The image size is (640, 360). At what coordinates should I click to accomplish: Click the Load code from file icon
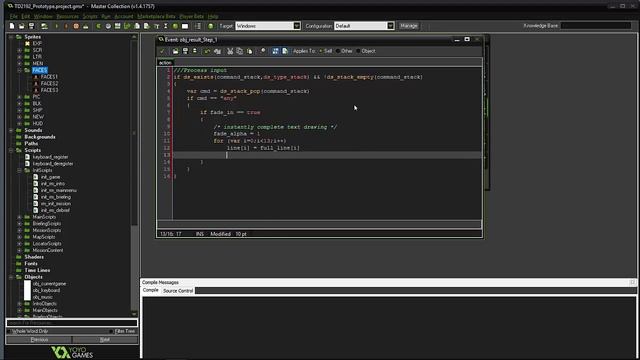(x=176, y=51)
